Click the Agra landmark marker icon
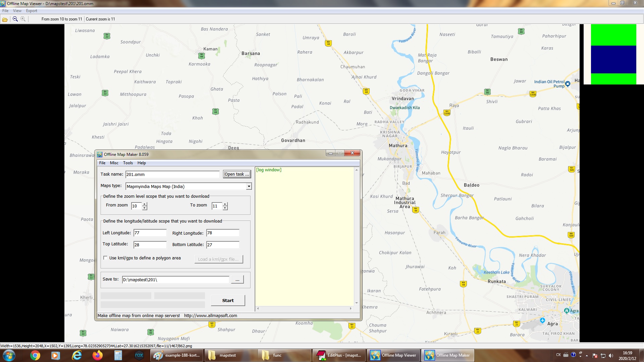The width and height of the screenshot is (644, 362). click(567, 311)
